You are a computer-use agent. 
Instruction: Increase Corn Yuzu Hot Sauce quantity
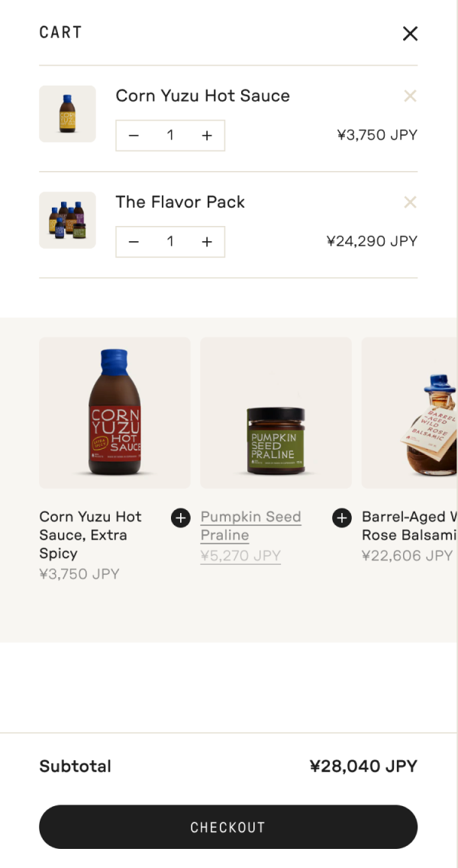pos(207,136)
